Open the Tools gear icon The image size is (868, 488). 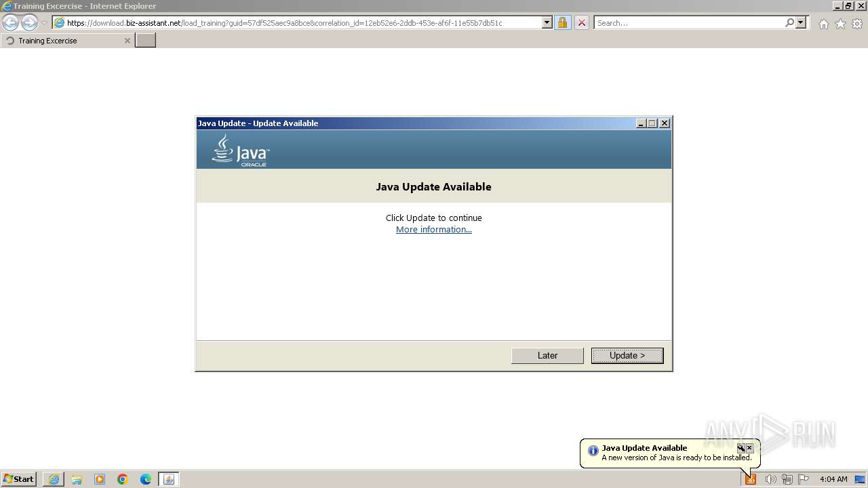[857, 24]
